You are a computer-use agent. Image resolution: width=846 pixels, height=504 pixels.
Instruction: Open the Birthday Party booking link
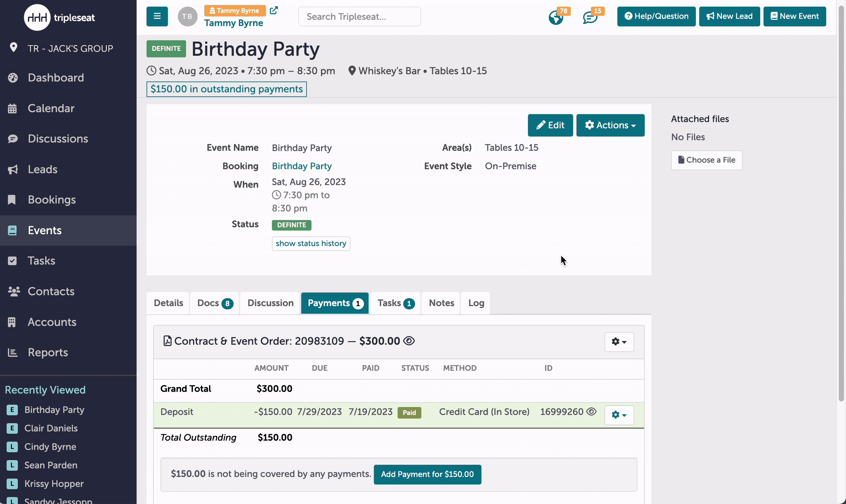tap(302, 166)
